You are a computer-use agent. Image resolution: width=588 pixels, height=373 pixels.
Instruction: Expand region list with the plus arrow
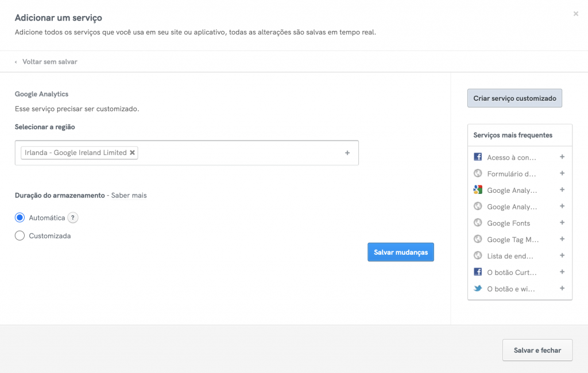tap(347, 153)
